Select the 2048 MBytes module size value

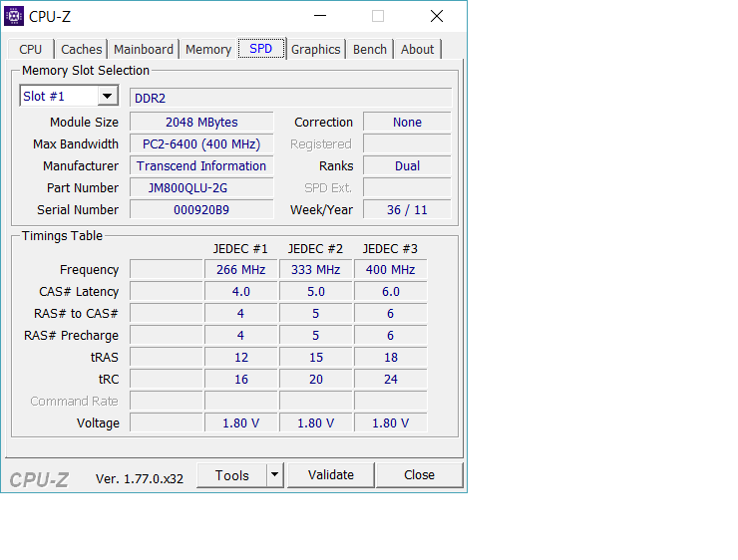(201, 123)
